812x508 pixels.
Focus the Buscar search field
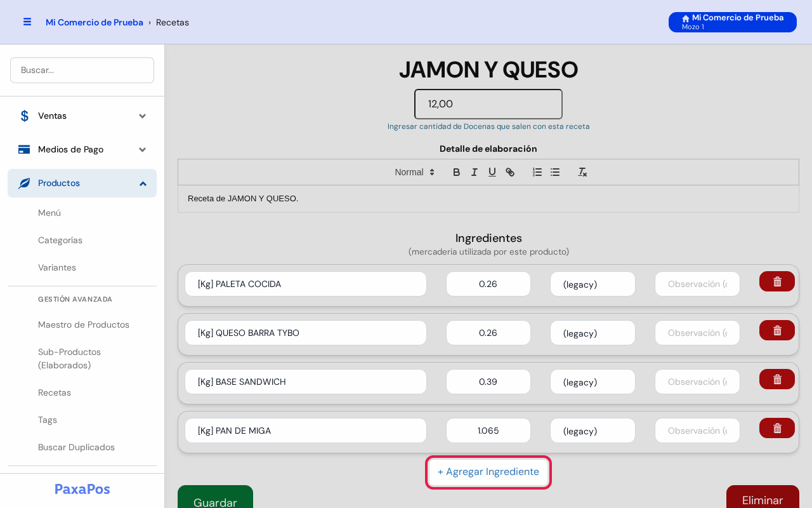click(x=82, y=70)
